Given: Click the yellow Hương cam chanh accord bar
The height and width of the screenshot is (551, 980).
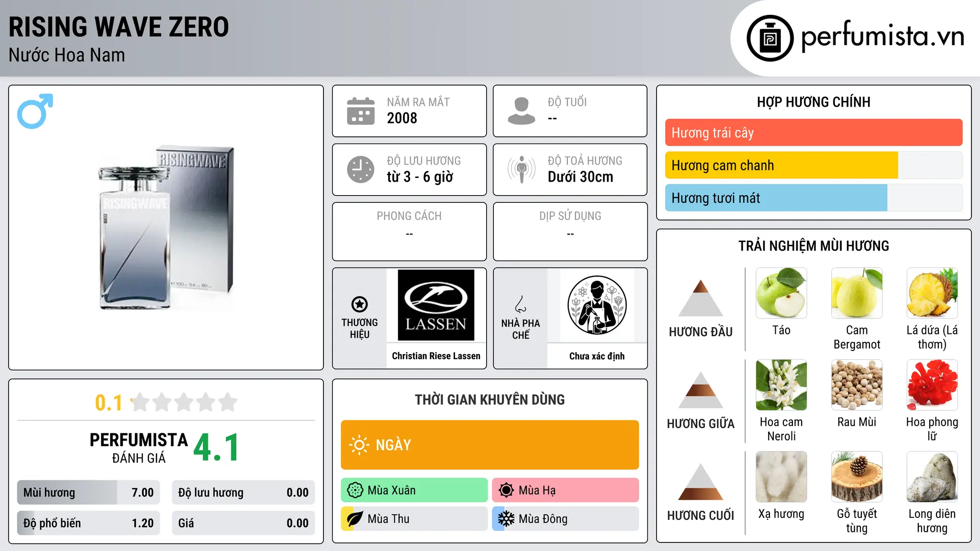Looking at the screenshot, I should 814,165.
